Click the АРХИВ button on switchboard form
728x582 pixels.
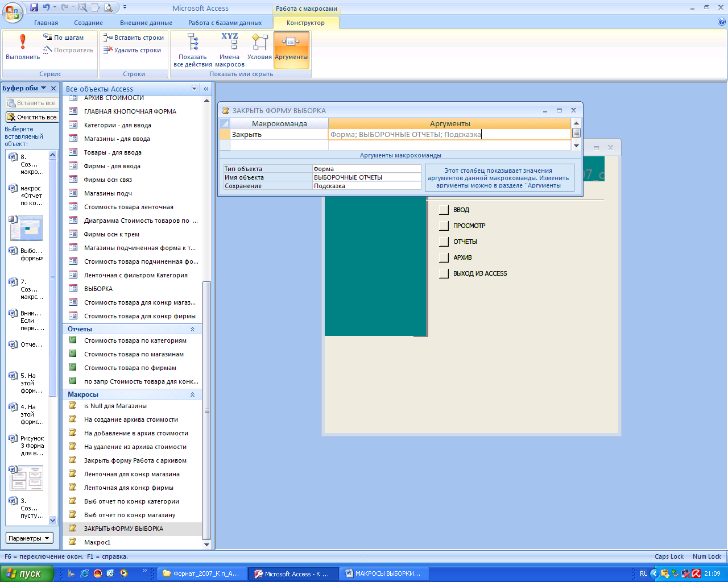(x=444, y=257)
